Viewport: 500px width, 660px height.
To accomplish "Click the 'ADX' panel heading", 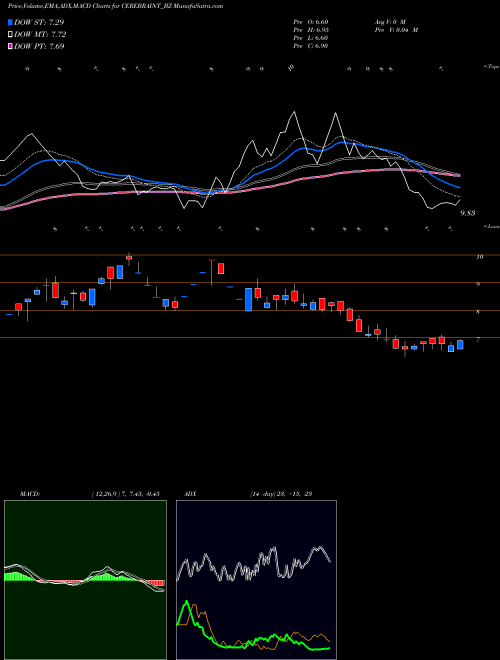I will coord(190,494).
